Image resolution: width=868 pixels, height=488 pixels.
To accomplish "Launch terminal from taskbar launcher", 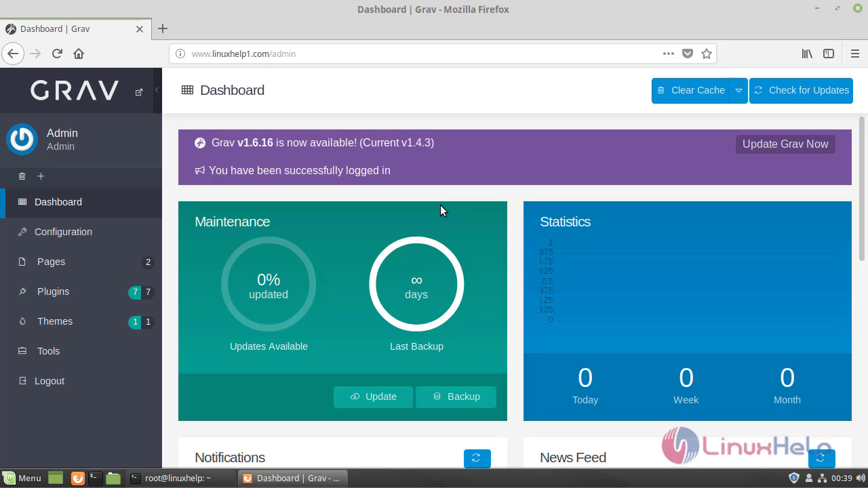I will pos(95,478).
